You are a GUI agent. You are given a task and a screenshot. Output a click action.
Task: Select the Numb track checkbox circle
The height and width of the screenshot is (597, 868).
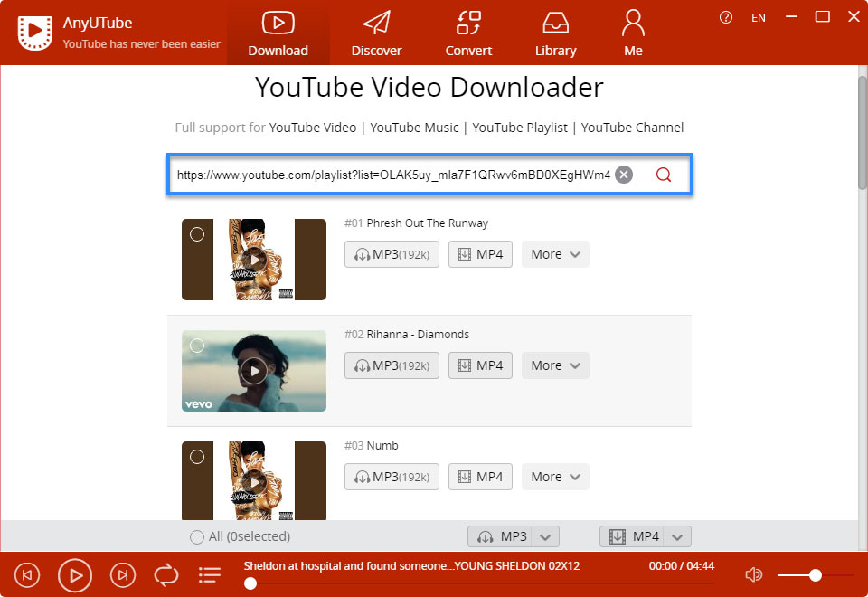(x=197, y=457)
